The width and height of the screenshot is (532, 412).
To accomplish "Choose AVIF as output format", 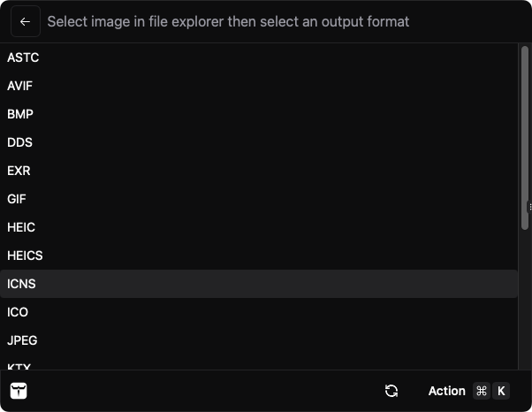I will (20, 86).
